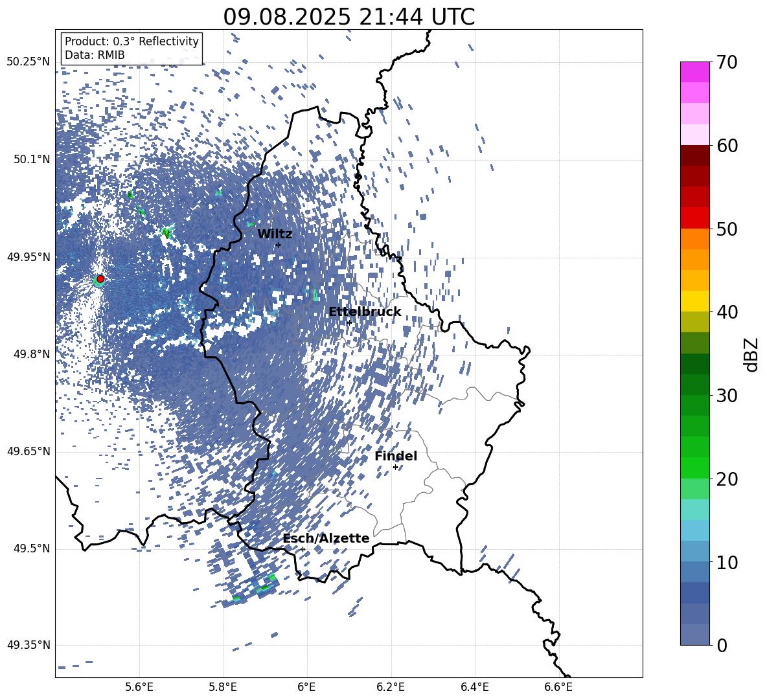
Task: Click the colorbar label 30
Action: pyautogui.click(x=727, y=396)
